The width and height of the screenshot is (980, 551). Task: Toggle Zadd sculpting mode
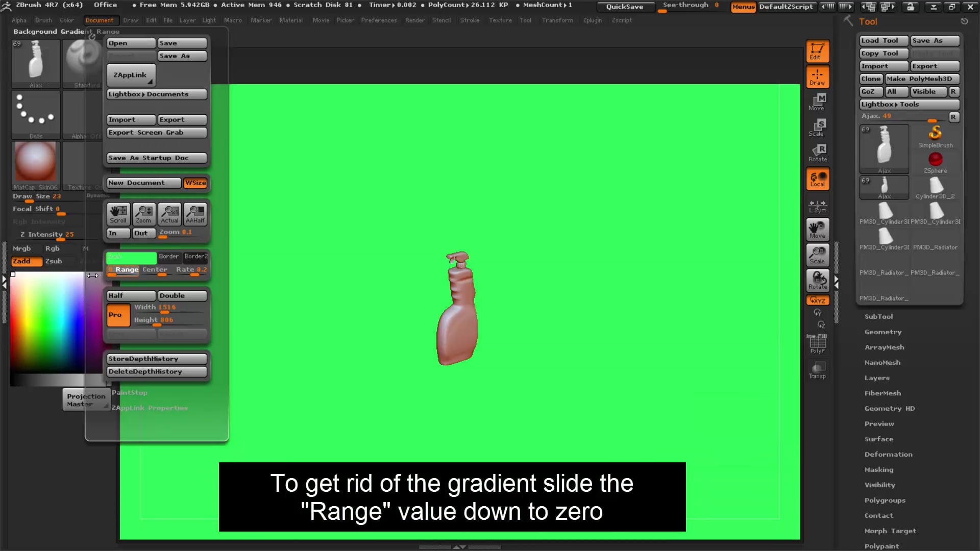pos(21,261)
